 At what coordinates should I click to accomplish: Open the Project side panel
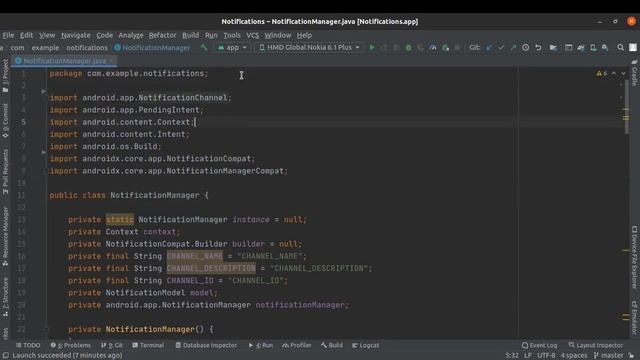point(5,76)
